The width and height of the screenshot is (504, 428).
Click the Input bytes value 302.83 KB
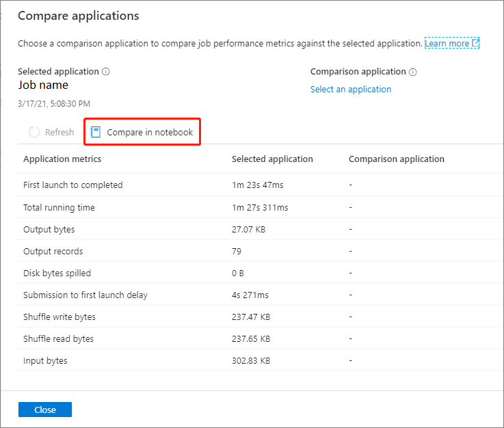(251, 360)
